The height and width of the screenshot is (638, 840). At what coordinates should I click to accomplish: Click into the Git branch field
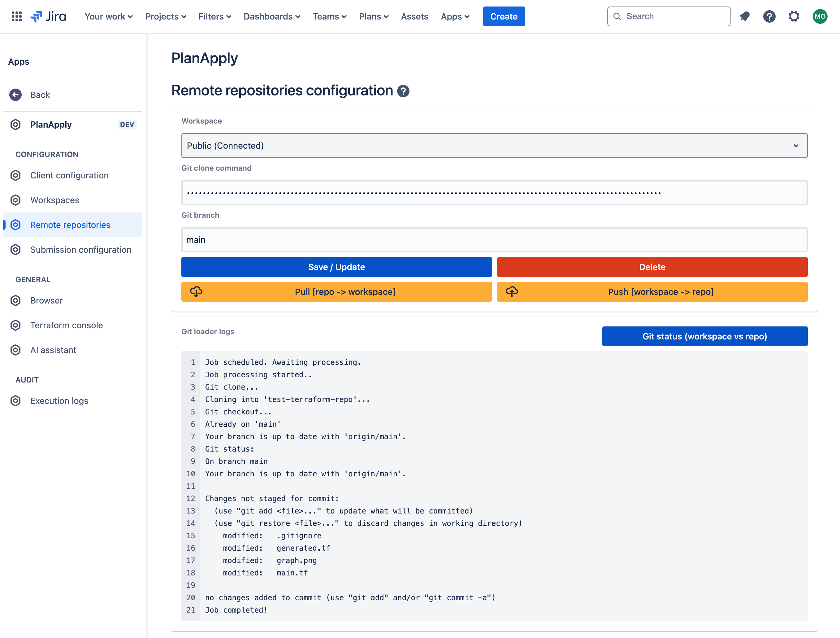click(494, 240)
